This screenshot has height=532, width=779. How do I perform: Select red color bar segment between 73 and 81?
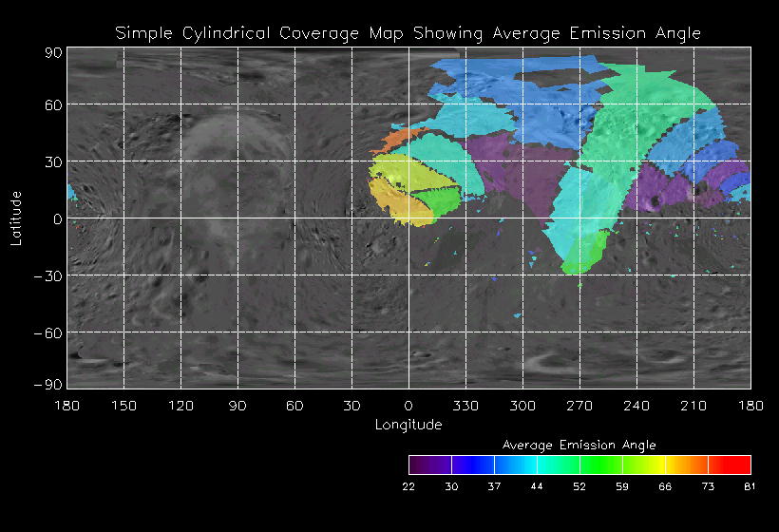tap(729, 465)
